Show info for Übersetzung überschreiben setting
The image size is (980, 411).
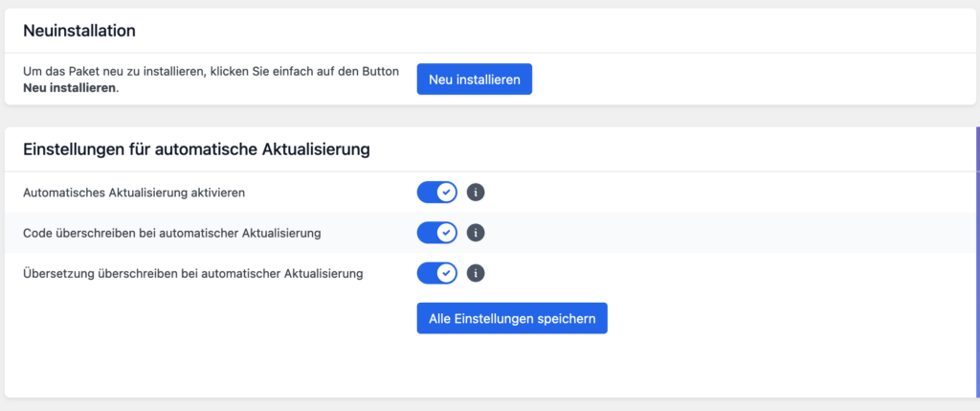(476, 274)
